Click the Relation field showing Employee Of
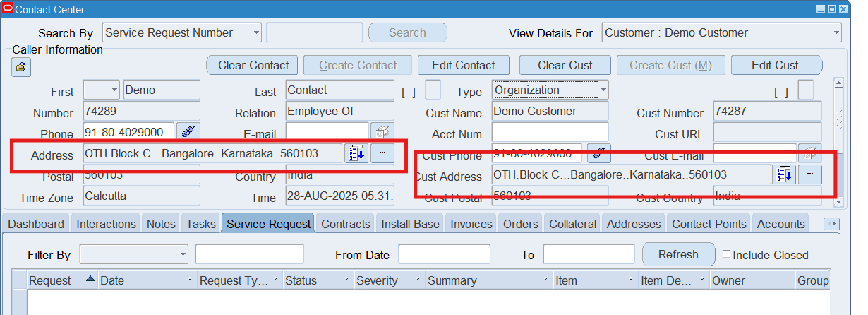This screenshot has height=315, width=868. click(340, 111)
